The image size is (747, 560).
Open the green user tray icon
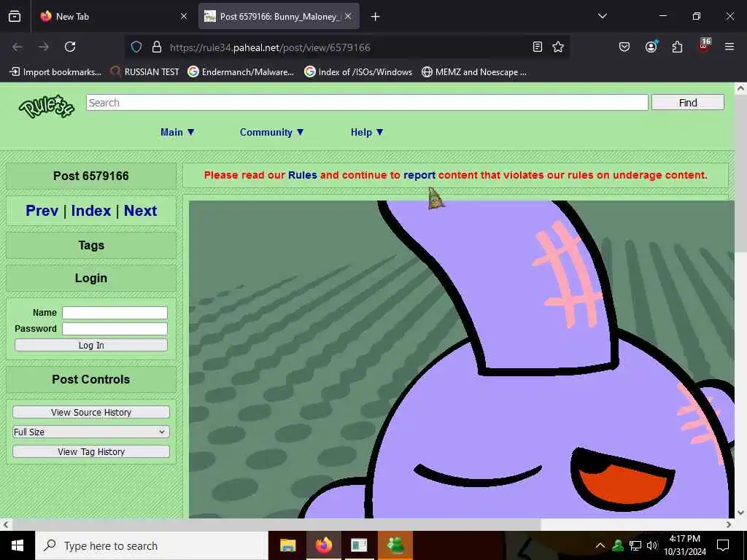[618, 545]
